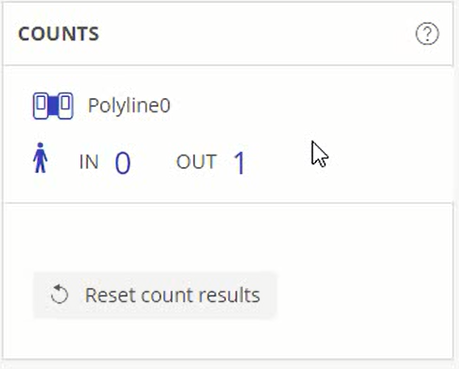Select the Polyline0 label

click(x=129, y=106)
